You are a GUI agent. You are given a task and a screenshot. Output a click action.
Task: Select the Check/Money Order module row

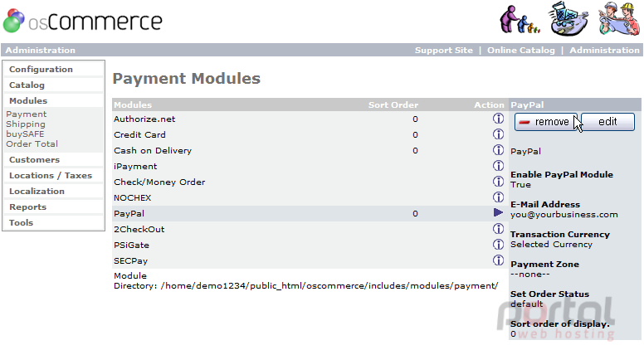[x=310, y=182]
